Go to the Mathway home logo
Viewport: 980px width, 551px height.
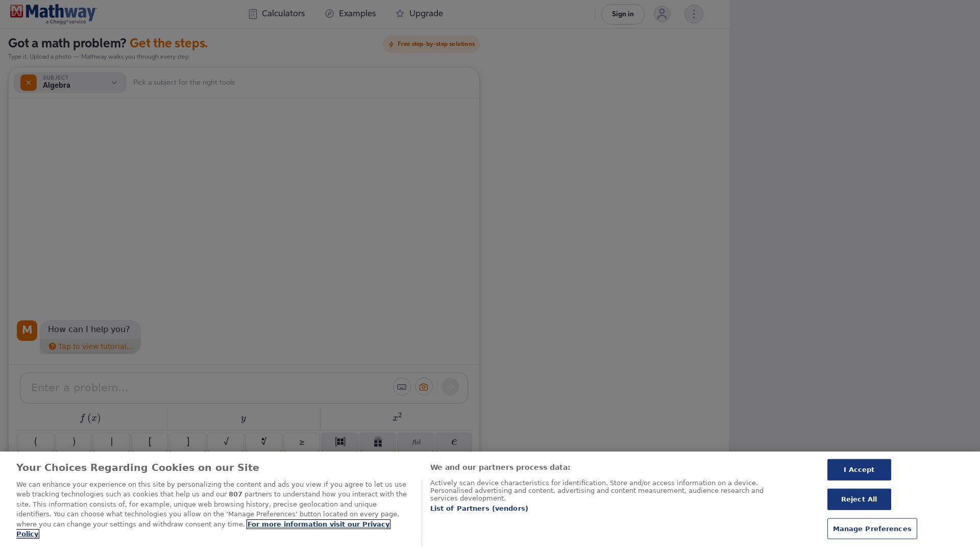point(54,14)
